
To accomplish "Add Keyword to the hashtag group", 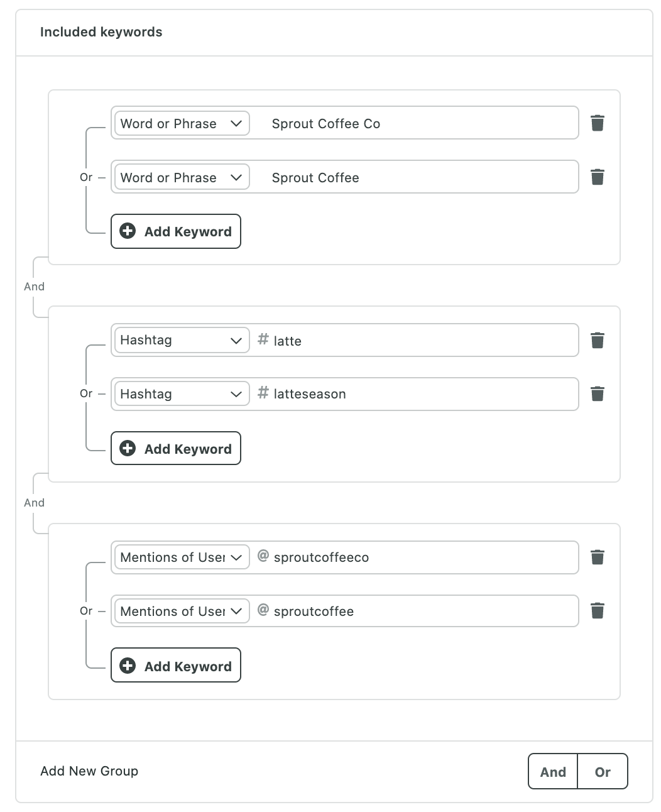I will coord(176,448).
